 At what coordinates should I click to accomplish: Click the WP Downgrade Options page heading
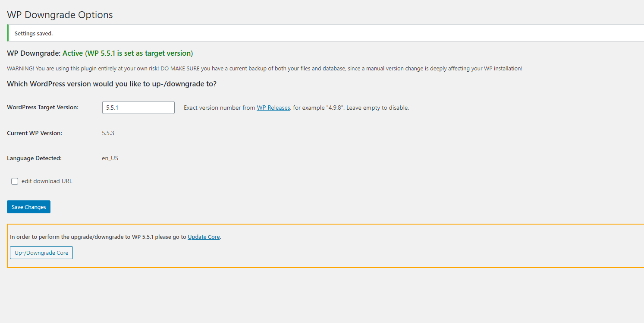click(x=60, y=15)
